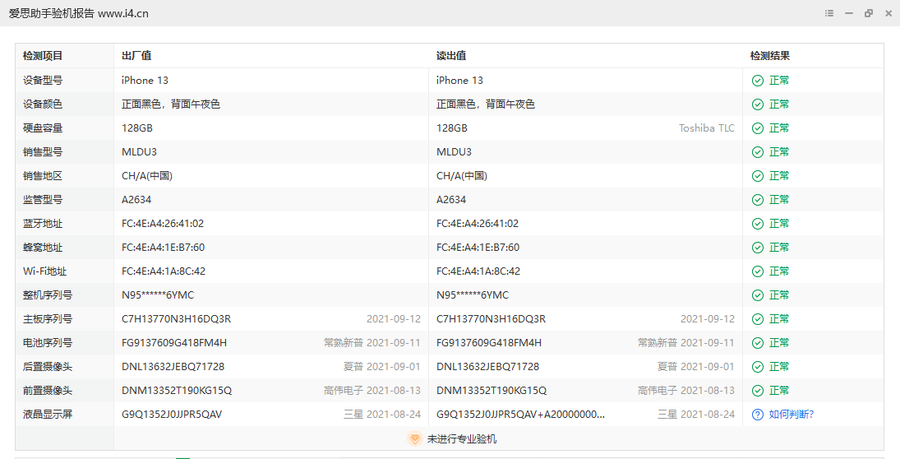The image size is (900, 459).
Task: Click the factory color value 正面黑色，背面午夜色
Action: pyautogui.click(x=170, y=104)
